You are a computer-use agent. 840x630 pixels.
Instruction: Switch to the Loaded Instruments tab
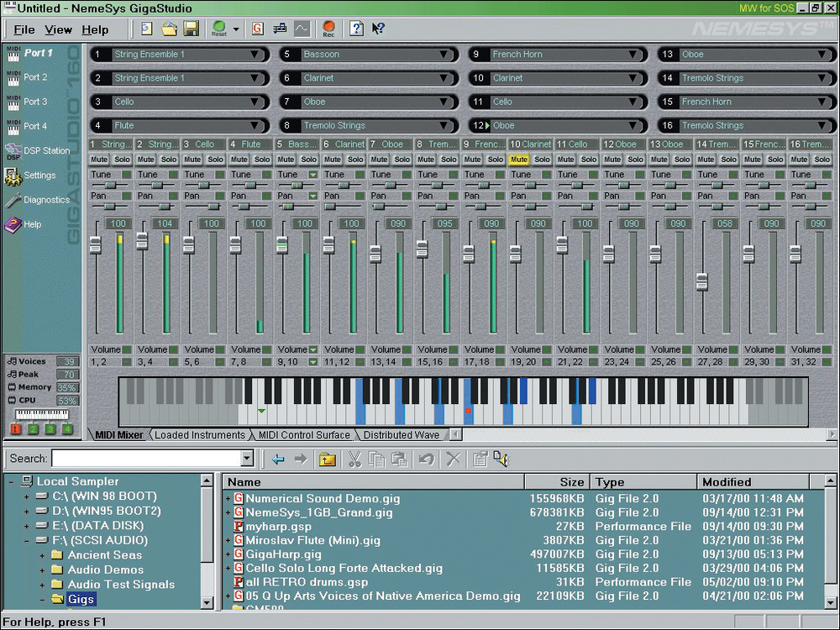pos(200,435)
